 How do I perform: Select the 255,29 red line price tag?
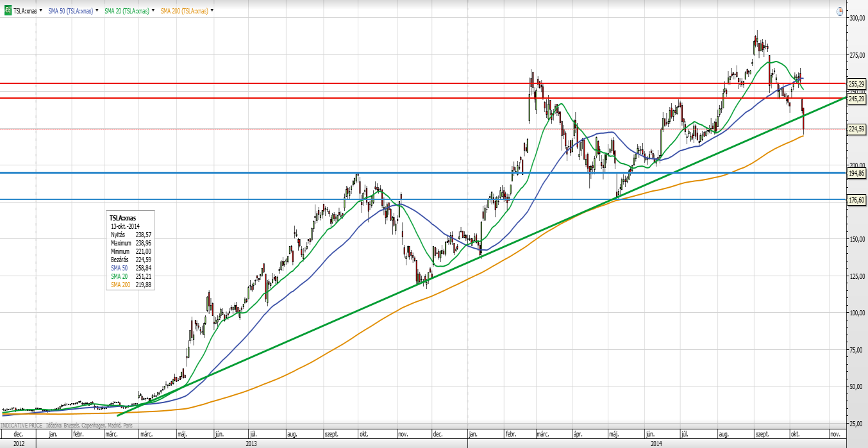(857, 83)
